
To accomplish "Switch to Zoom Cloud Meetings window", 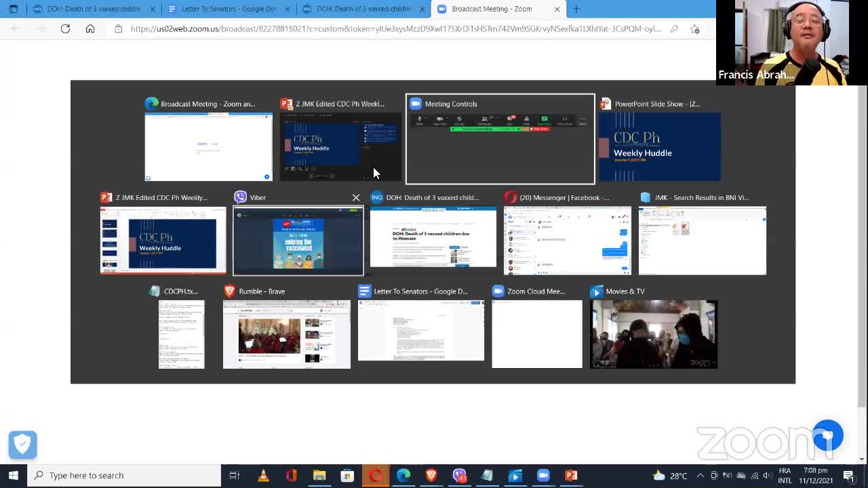I will pos(536,334).
